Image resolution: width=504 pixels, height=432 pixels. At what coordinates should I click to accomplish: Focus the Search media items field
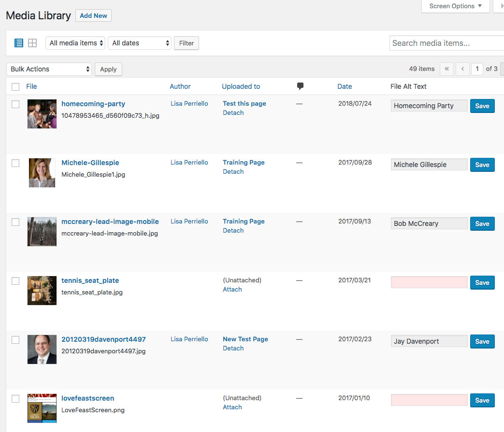tap(447, 43)
